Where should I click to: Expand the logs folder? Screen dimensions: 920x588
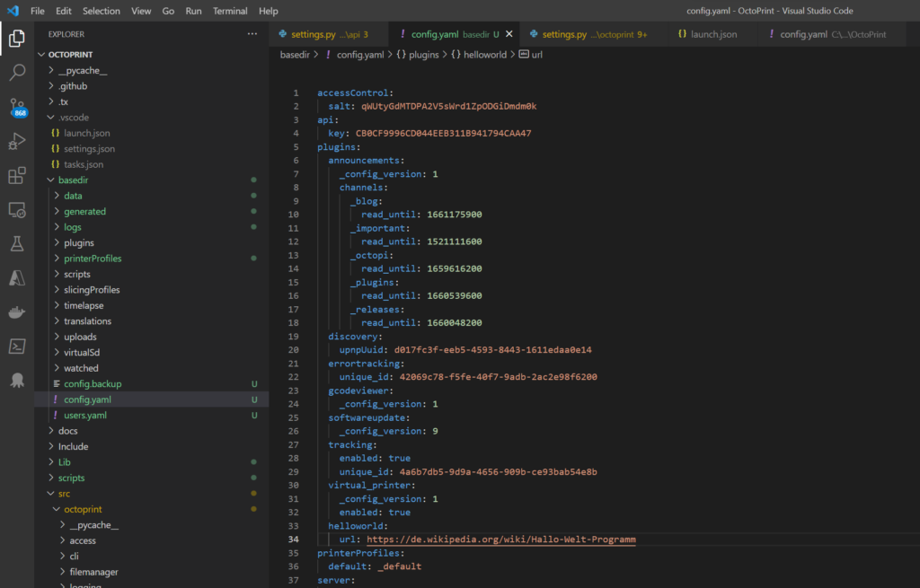pyautogui.click(x=73, y=227)
